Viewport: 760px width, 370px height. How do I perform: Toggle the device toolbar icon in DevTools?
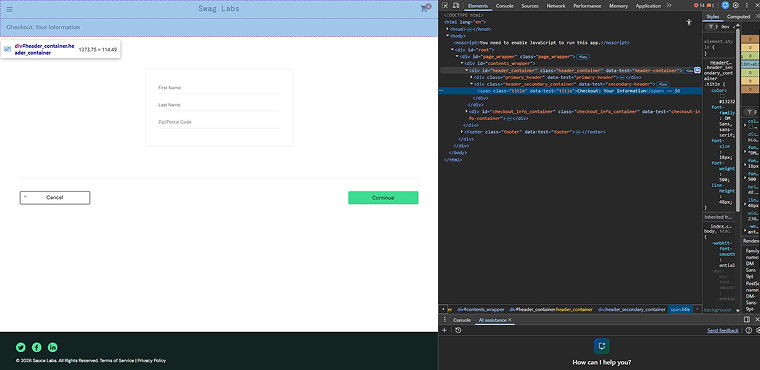coord(456,6)
